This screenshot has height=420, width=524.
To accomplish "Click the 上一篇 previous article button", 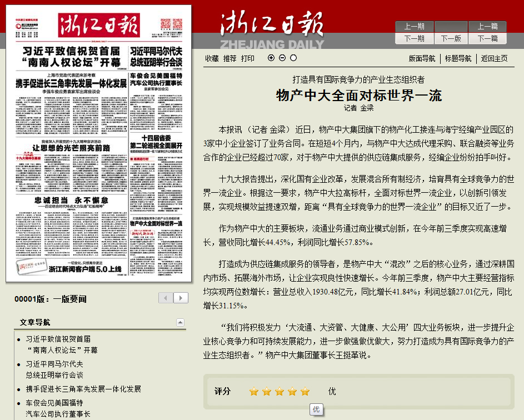I will point(487,27).
